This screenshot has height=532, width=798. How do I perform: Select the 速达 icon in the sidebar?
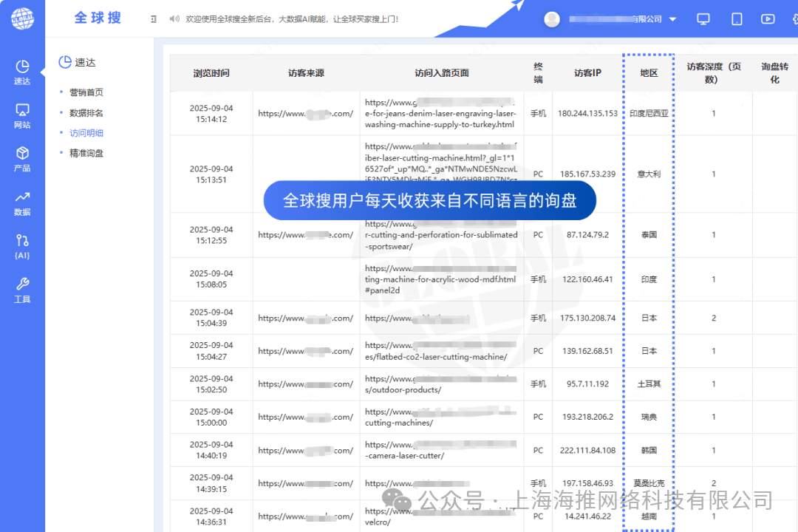(22, 70)
